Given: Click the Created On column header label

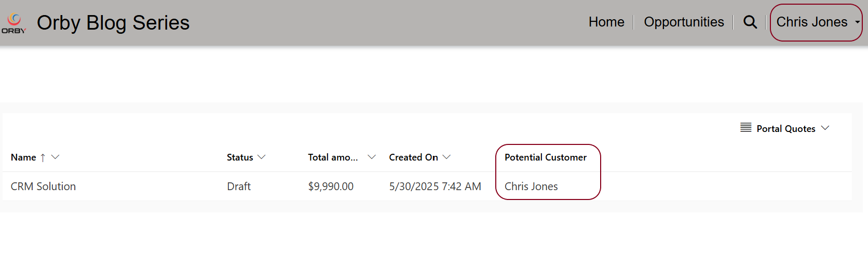Looking at the screenshot, I should point(413,157).
